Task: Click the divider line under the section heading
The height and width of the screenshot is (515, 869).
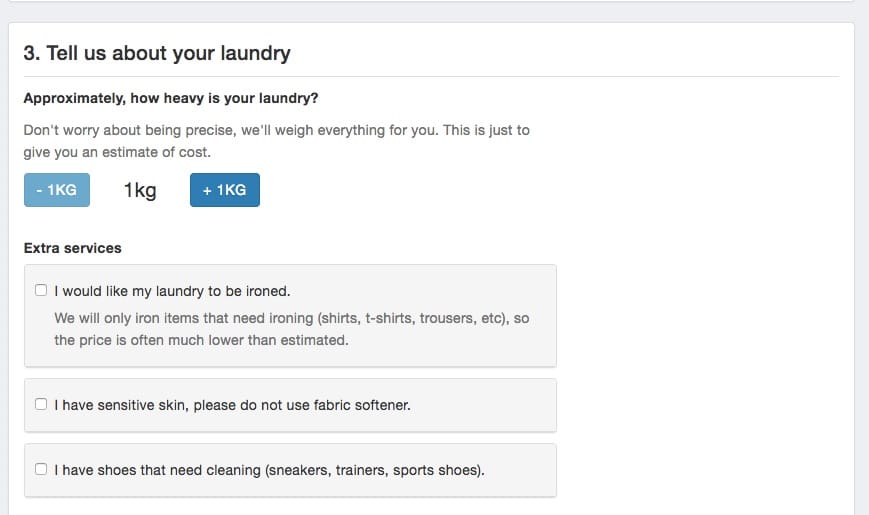Action: (x=431, y=76)
